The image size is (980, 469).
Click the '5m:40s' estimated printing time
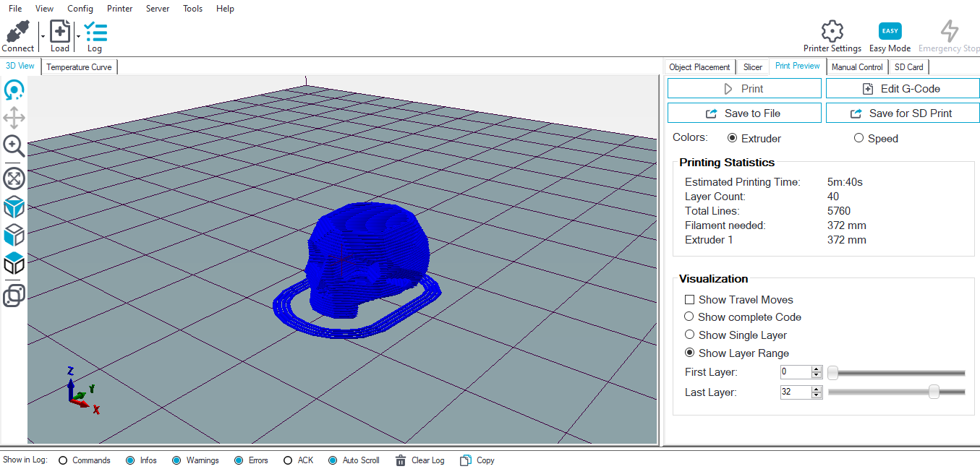pos(845,182)
